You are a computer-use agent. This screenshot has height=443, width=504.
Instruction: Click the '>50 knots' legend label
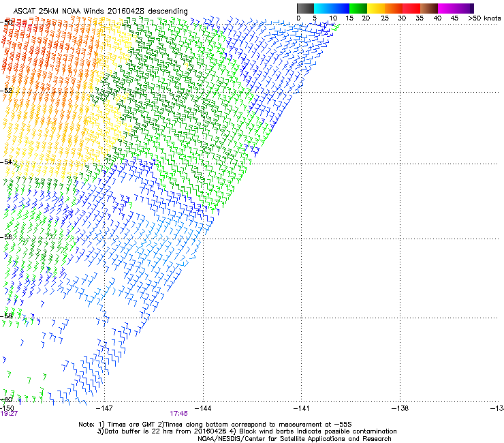click(484, 18)
